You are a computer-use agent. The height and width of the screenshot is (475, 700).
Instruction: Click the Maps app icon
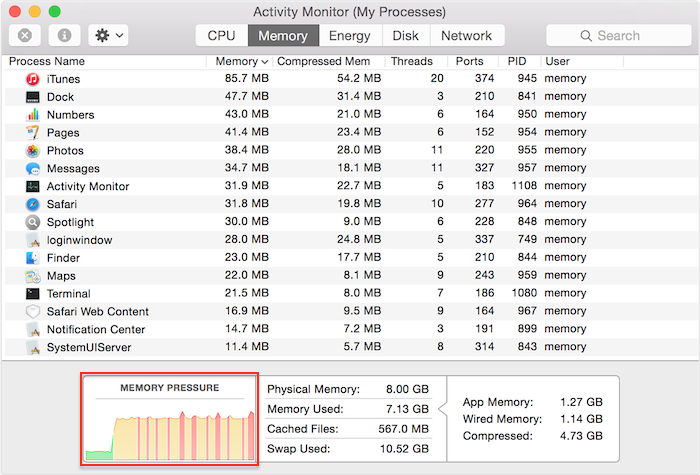(x=33, y=276)
